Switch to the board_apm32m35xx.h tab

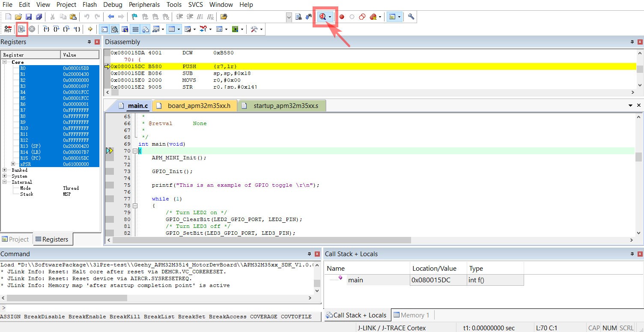pos(198,106)
